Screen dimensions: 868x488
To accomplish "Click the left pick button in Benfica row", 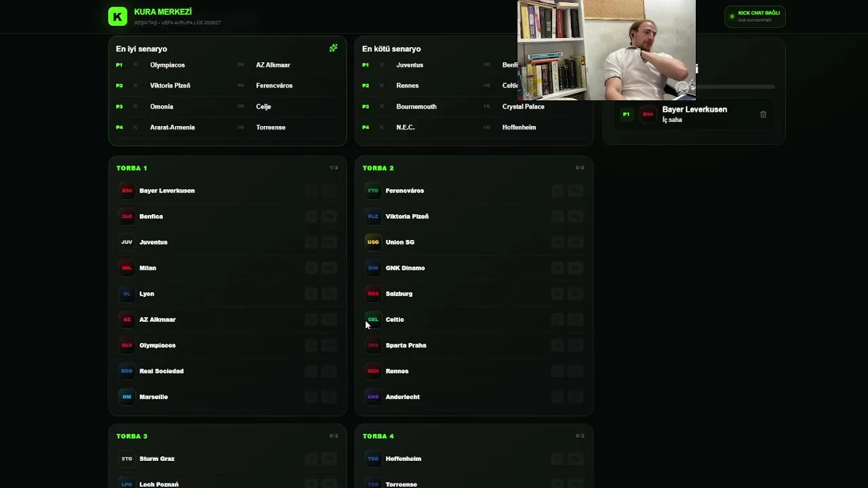I will 311,216.
